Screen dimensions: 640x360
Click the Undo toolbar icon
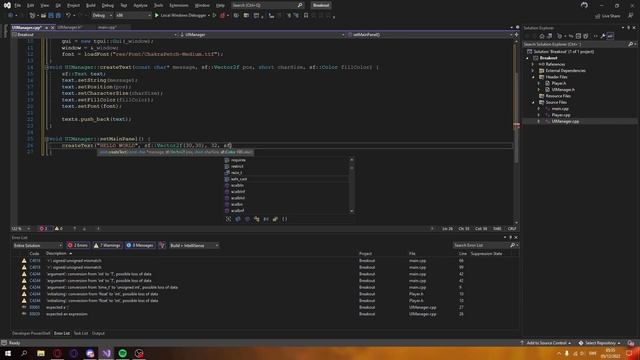[x=68, y=16]
